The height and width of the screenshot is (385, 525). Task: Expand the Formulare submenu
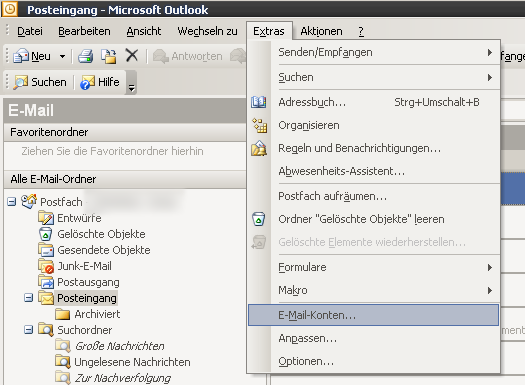pyautogui.click(x=490, y=267)
